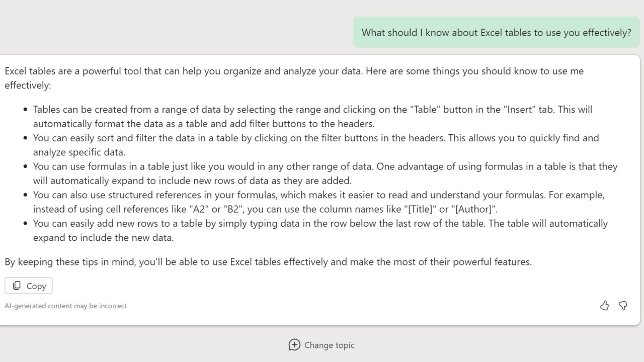Click the clipboard icon on Copy button
Screen dimensions: 644x362
17,286
